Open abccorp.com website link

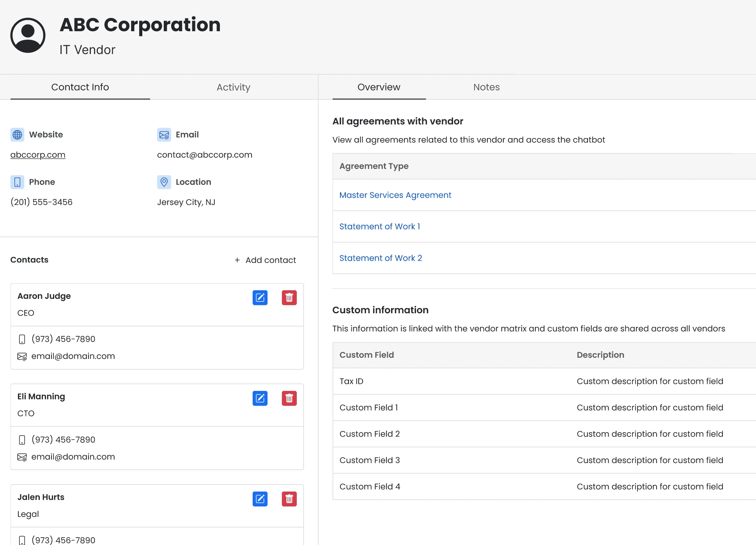click(x=38, y=155)
